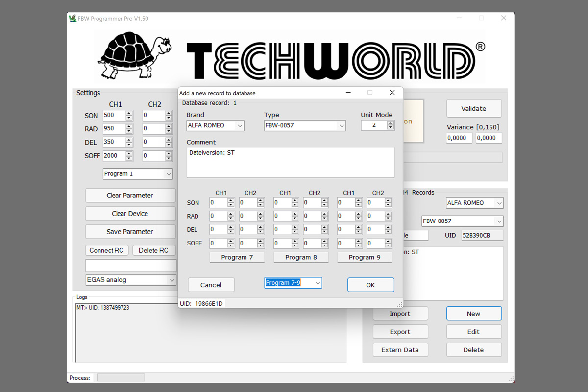Click the New record button
The image size is (588, 392).
point(474,314)
